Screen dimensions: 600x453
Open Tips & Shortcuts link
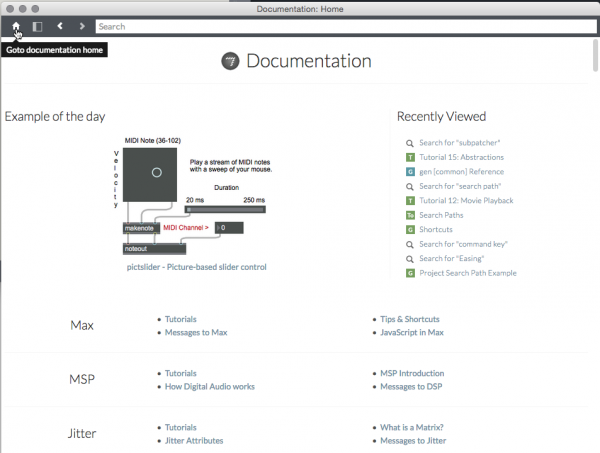tap(410, 319)
